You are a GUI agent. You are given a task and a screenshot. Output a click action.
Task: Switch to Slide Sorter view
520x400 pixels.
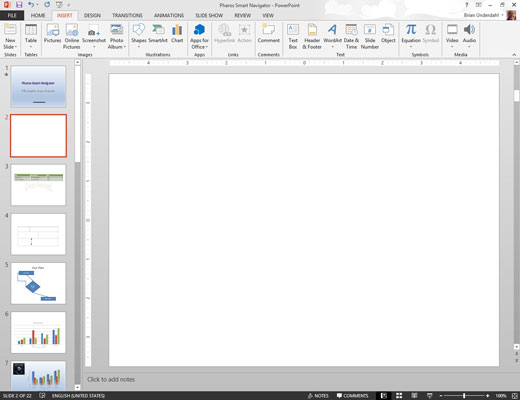click(x=399, y=396)
